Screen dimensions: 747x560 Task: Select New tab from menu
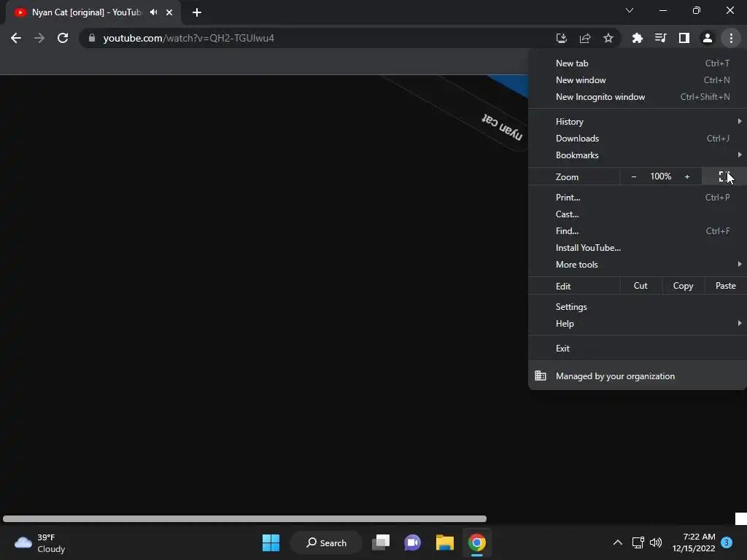(x=638, y=63)
